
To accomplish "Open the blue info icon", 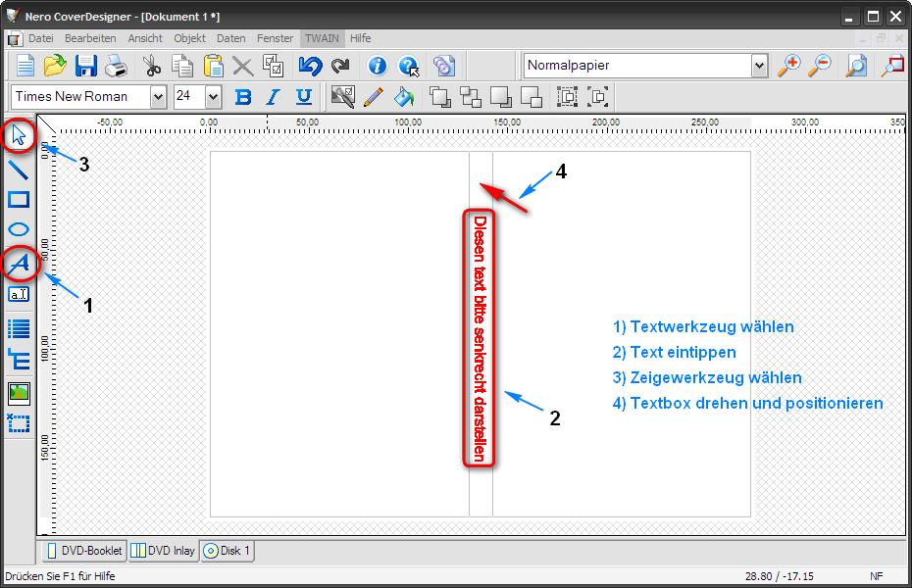I will [x=377, y=66].
